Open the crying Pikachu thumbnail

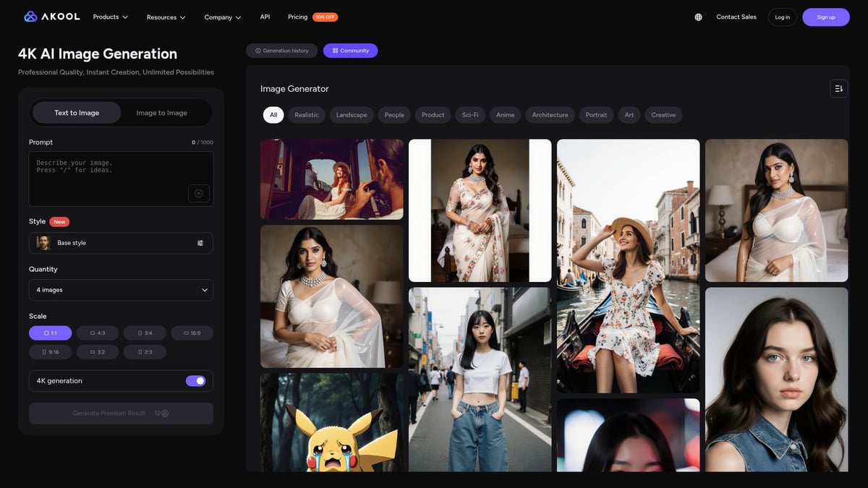(331, 423)
